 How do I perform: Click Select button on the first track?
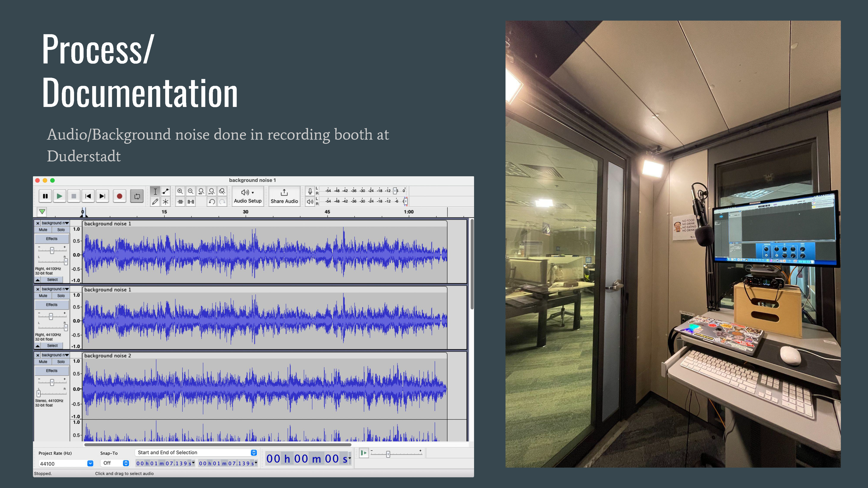coord(52,280)
